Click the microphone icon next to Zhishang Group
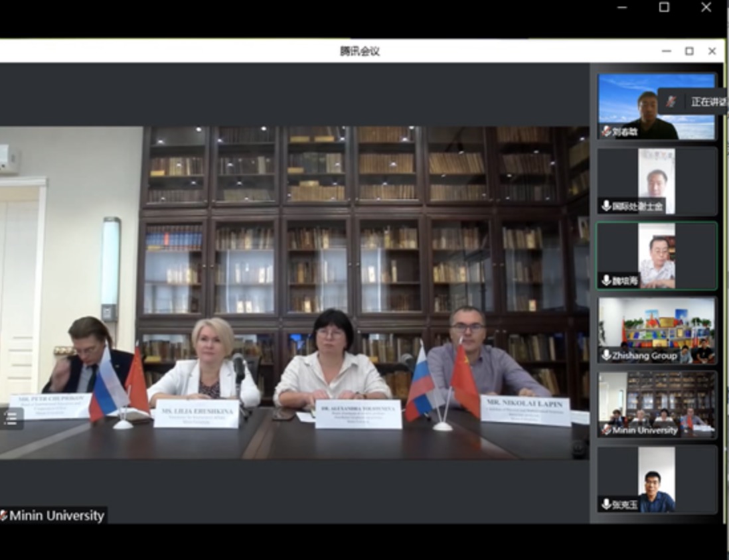 click(x=606, y=355)
